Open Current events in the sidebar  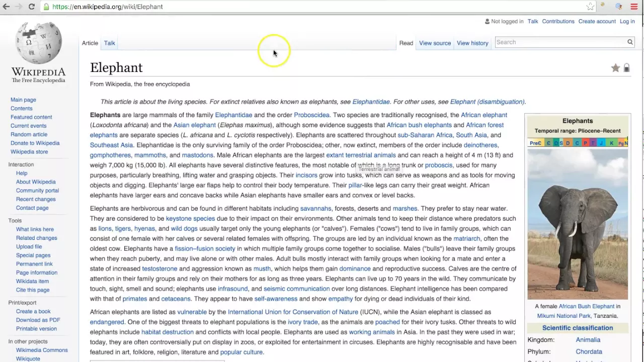point(28,126)
